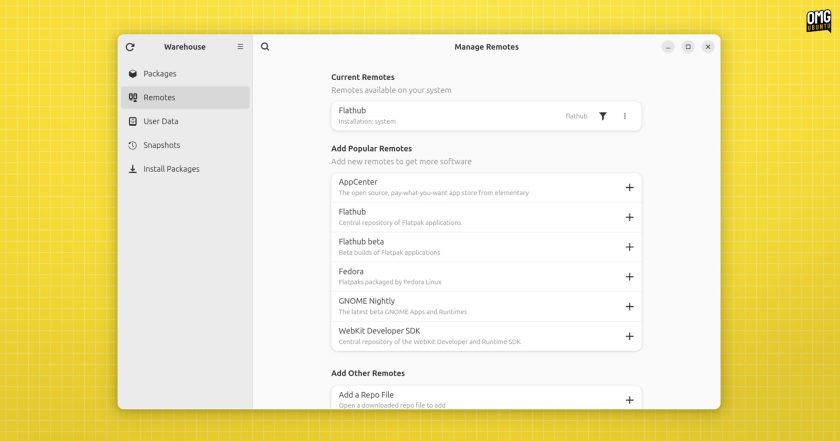Add the Fedora remote
The height and width of the screenshot is (441, 840).
coord(629,277)
